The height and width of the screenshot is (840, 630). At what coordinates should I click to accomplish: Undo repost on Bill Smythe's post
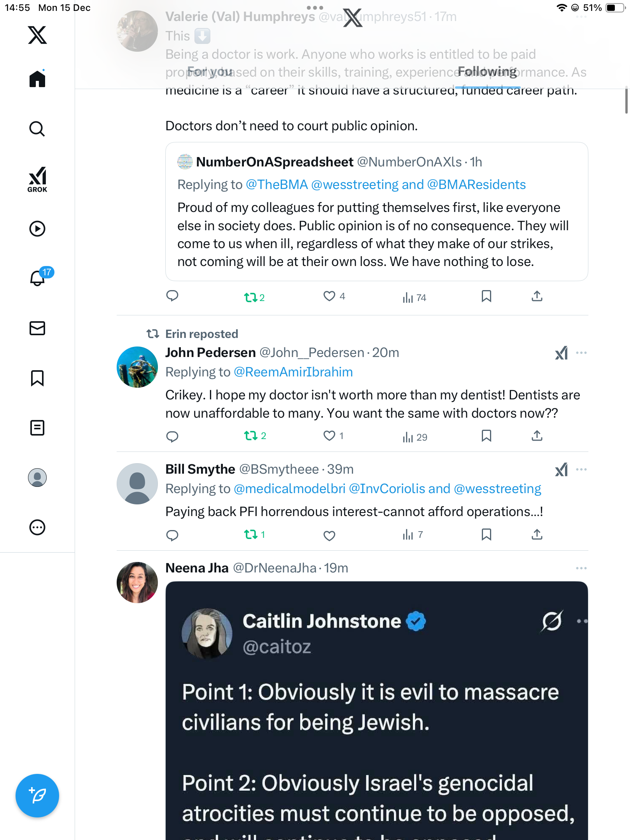point(251,535)
